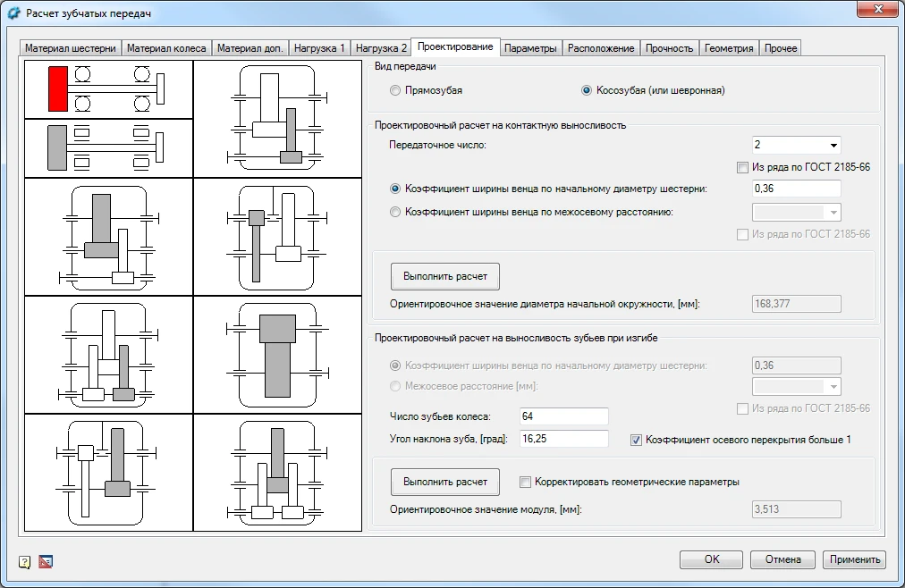Go to the Геометрия tab
This screenshot has height=588, width=905.
(x=730, y=48)
